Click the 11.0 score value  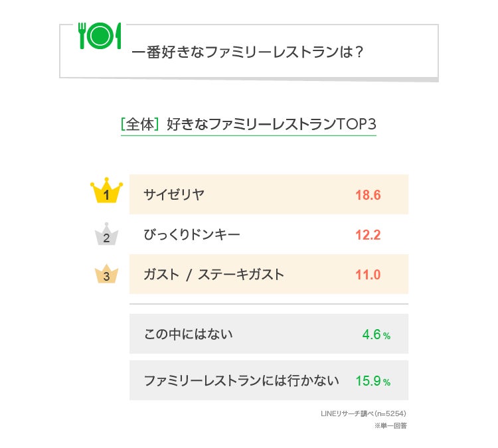click(368, 275)
